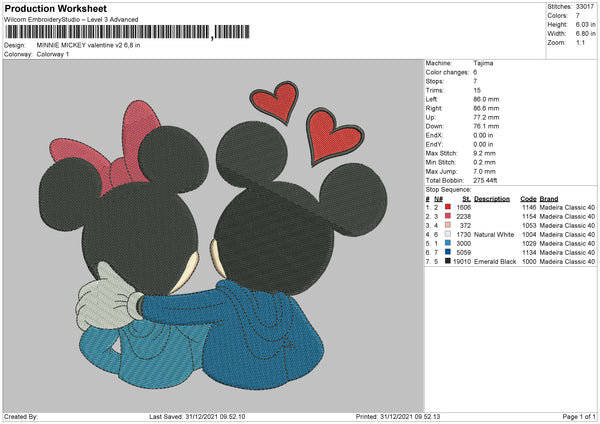
Task: Click 'Wilcom EmbroideryStudio – Level 3 Advanced' subtitle
Action: pos(71,20)
